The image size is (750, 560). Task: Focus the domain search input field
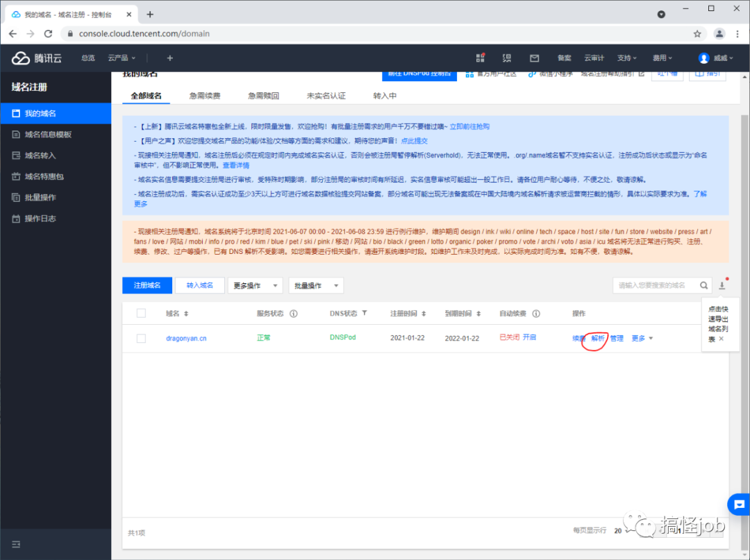click(x=656, y=285)
